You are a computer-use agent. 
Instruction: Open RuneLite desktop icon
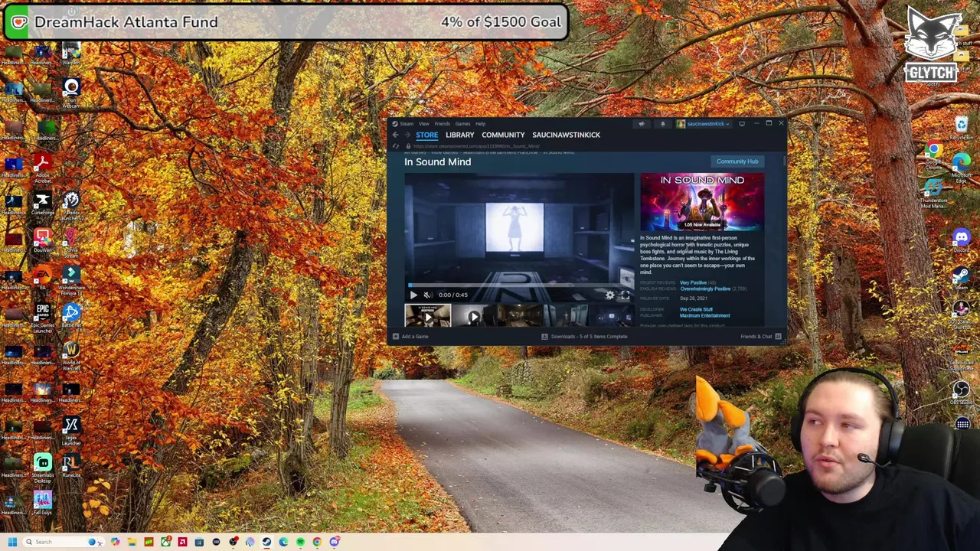click(x=71, y=465)
